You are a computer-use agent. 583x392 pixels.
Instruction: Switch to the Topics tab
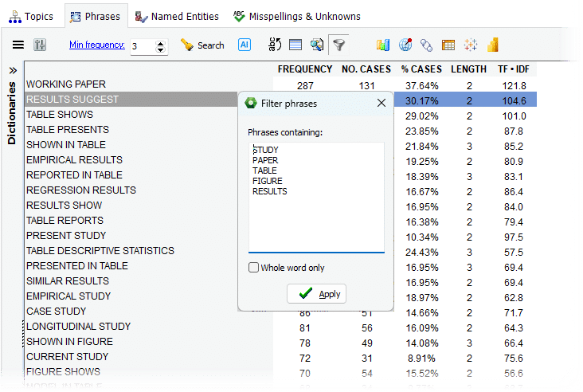pos(32,16)
